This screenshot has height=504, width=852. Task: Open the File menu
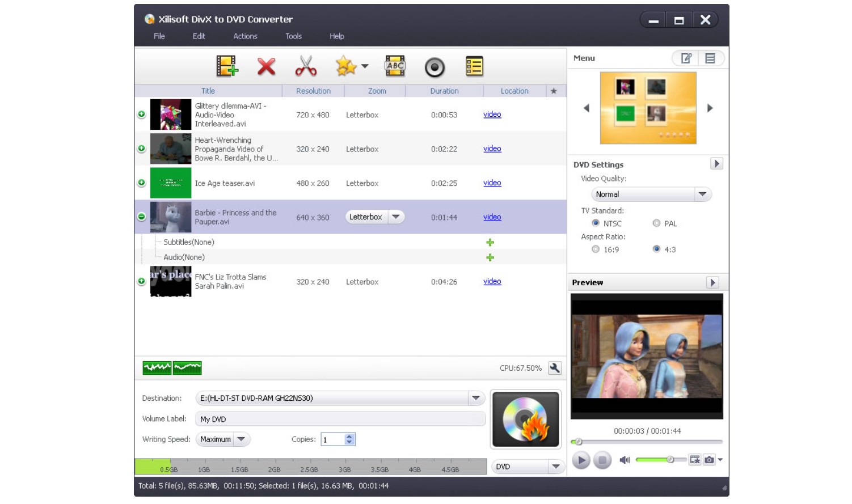[159, 36]
